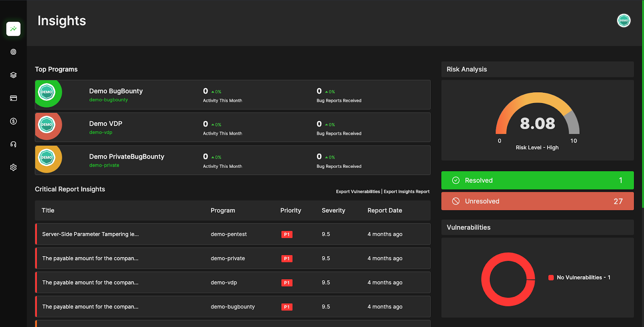
Task: Open the headset support icon
Action: click(13, 144)
